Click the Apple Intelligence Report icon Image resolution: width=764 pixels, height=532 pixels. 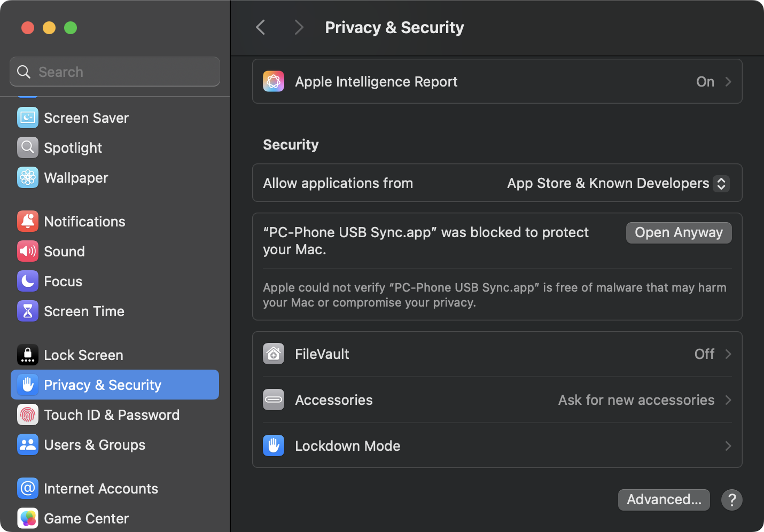coord(274,82)
